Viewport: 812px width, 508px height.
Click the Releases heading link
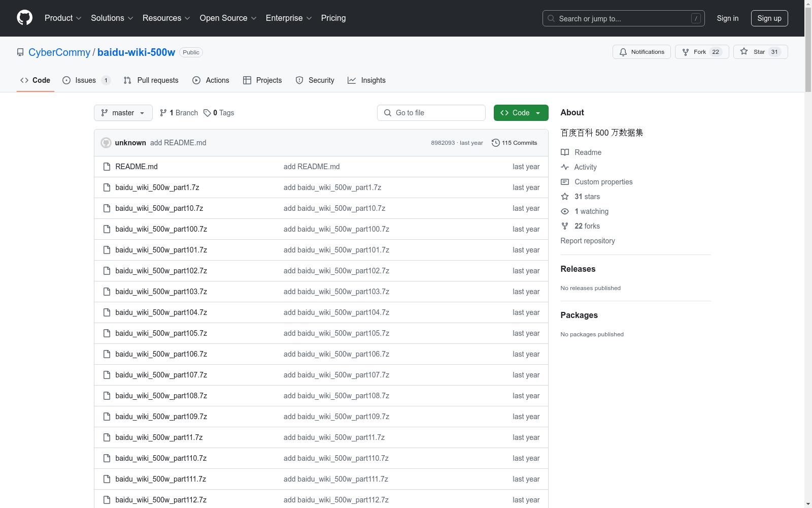[x=578, y=269]
